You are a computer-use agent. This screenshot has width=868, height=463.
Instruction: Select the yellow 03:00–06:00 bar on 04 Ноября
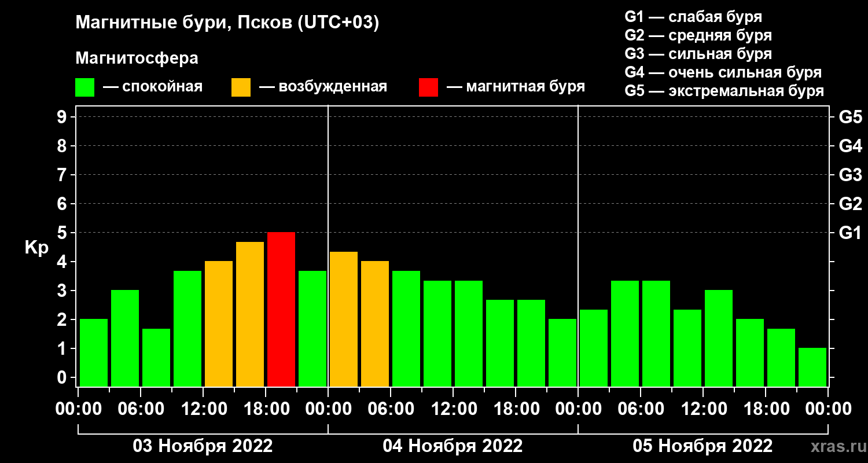pos(375,324)
